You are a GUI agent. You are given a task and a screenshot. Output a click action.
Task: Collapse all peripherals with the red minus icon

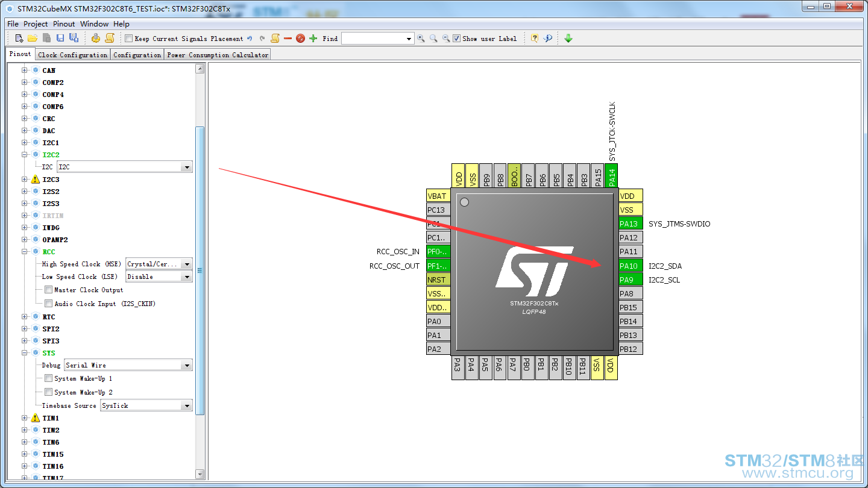[x=288, y=39]
